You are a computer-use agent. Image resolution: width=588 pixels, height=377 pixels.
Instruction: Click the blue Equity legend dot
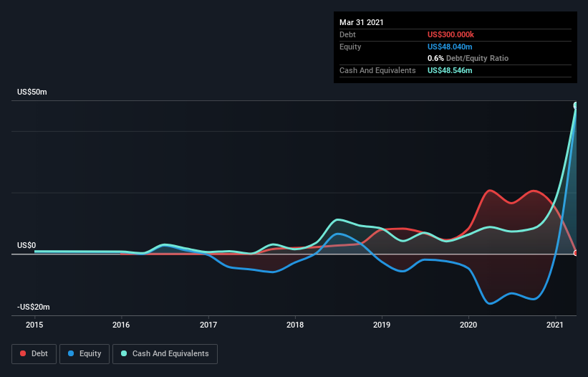click(71, 353)
